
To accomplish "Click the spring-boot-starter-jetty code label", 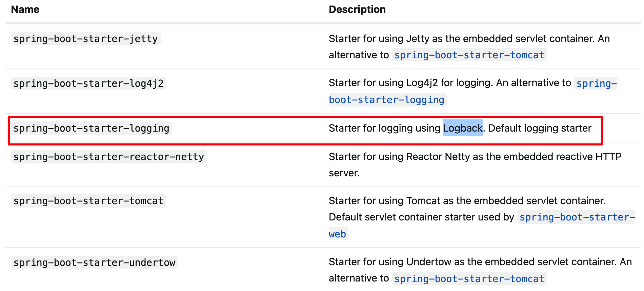I will coord(85,39).
